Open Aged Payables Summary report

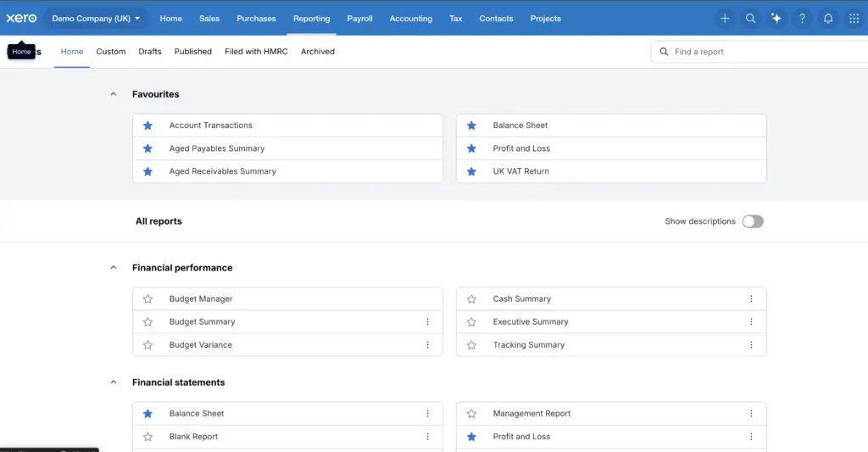(x=217, y=148)
